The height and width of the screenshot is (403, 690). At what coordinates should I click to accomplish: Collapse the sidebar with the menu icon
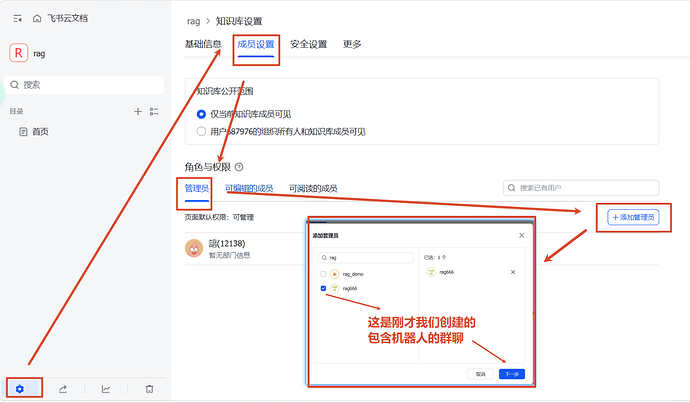(18, 18)
